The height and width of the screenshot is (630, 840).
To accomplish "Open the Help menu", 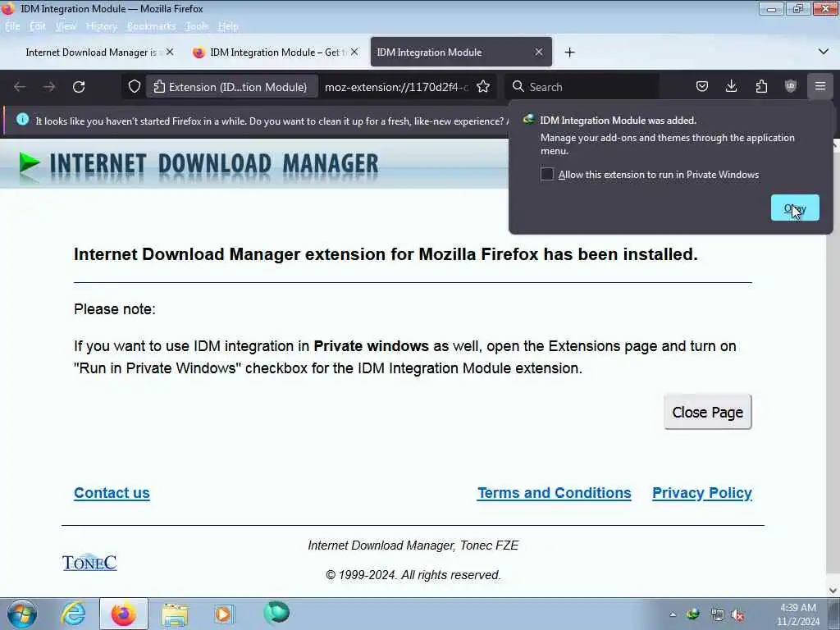I will click(228, 26).
